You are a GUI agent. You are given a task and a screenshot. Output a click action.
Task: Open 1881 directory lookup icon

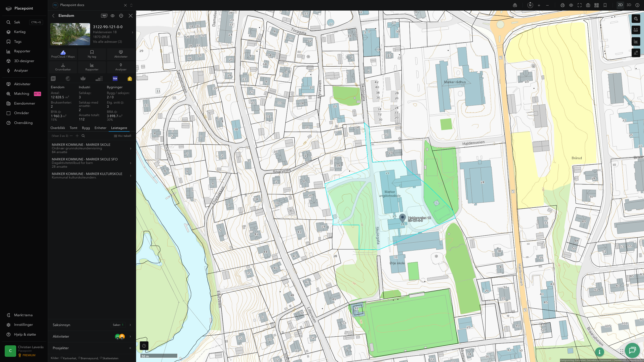coord(104,16)
